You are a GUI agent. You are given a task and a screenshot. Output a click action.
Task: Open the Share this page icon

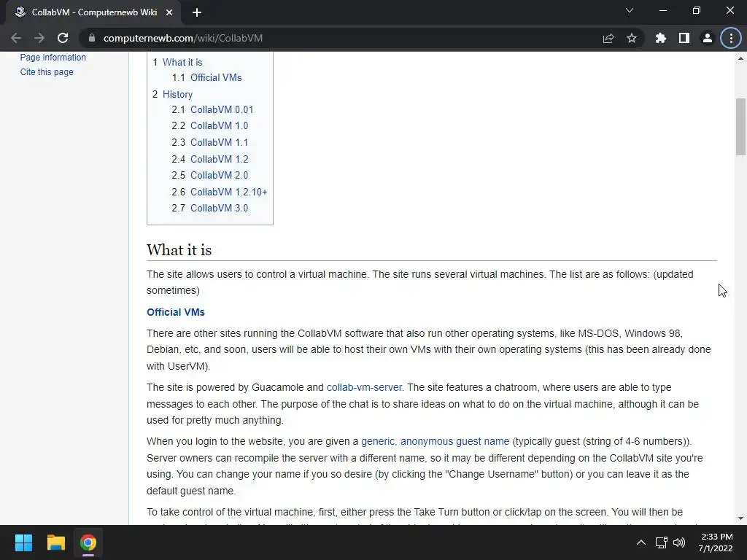coord(608,38)
